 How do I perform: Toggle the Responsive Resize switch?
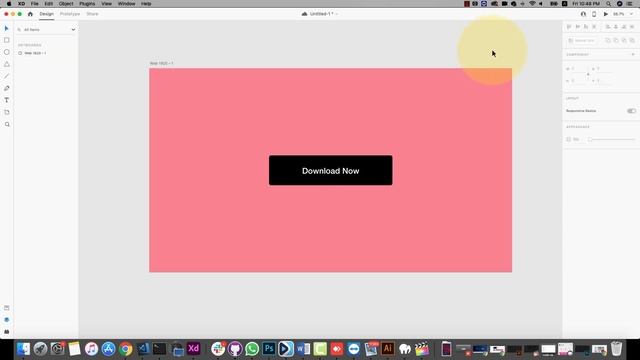tap(631, 111)
